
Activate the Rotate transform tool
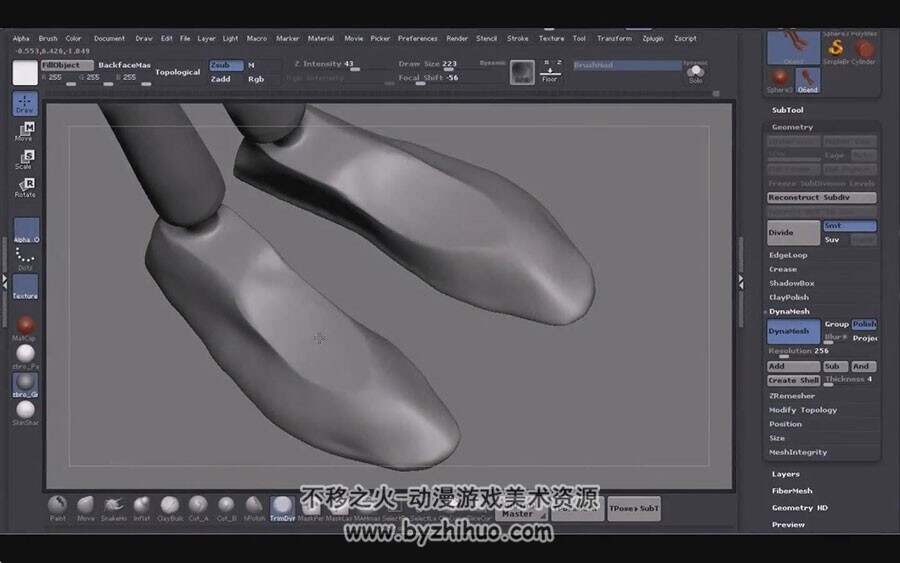[x=25, y=188]
